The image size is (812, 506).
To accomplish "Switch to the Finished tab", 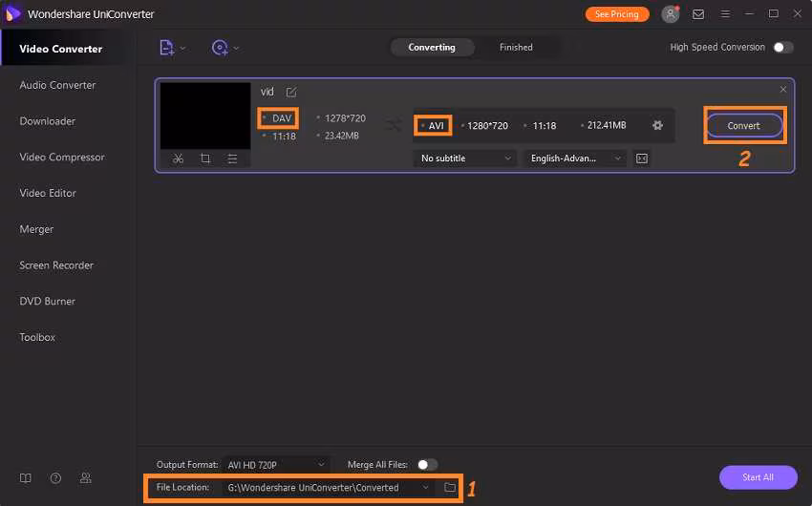I will (x=516, y=47).
